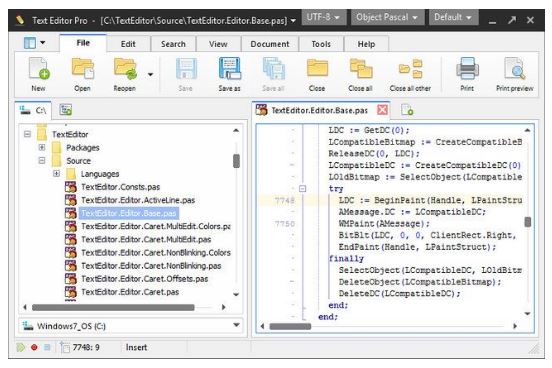The width and height of the screenshot is (552, 368).
Task: Select TextEditor.Editor.Caret.pas file
Action: coord(130,292)
